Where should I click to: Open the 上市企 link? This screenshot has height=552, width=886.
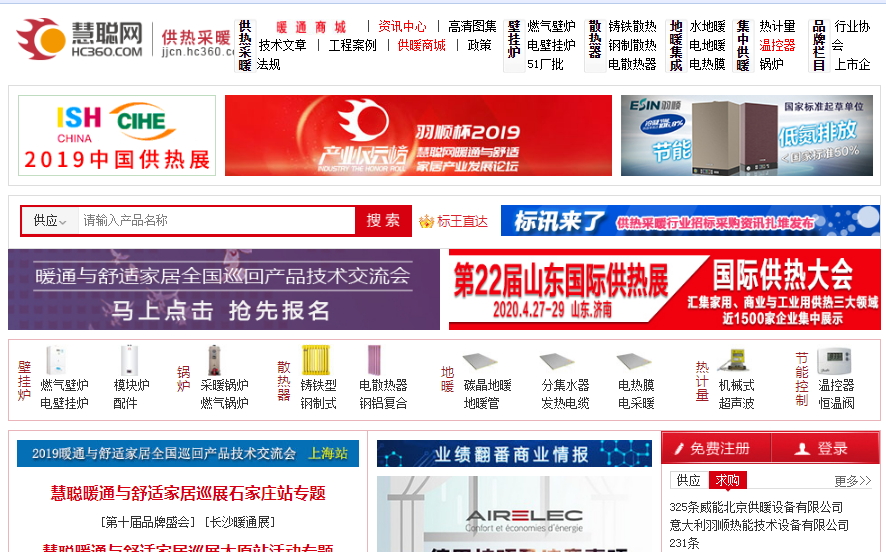[x=853, y=64]
